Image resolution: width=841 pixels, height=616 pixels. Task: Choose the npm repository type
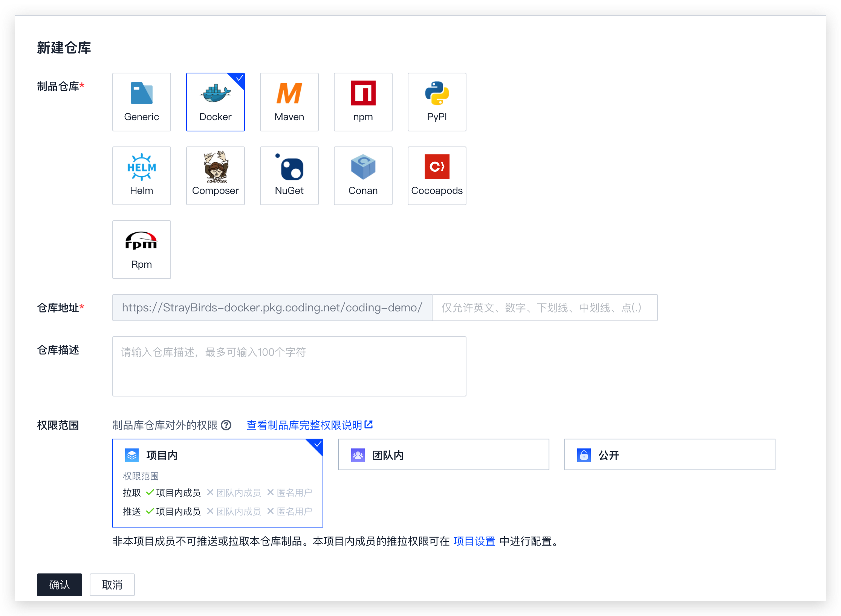coord(363,102)
